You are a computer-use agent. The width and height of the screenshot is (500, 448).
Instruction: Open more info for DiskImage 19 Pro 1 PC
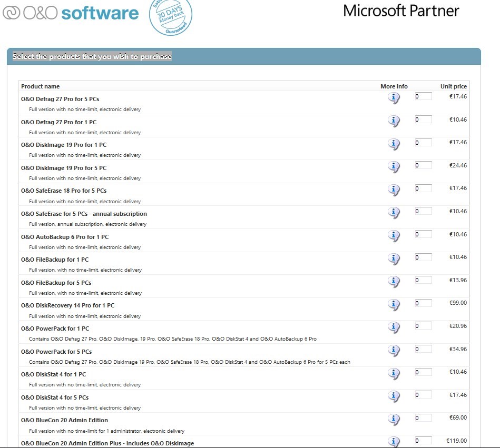(394, 144)
